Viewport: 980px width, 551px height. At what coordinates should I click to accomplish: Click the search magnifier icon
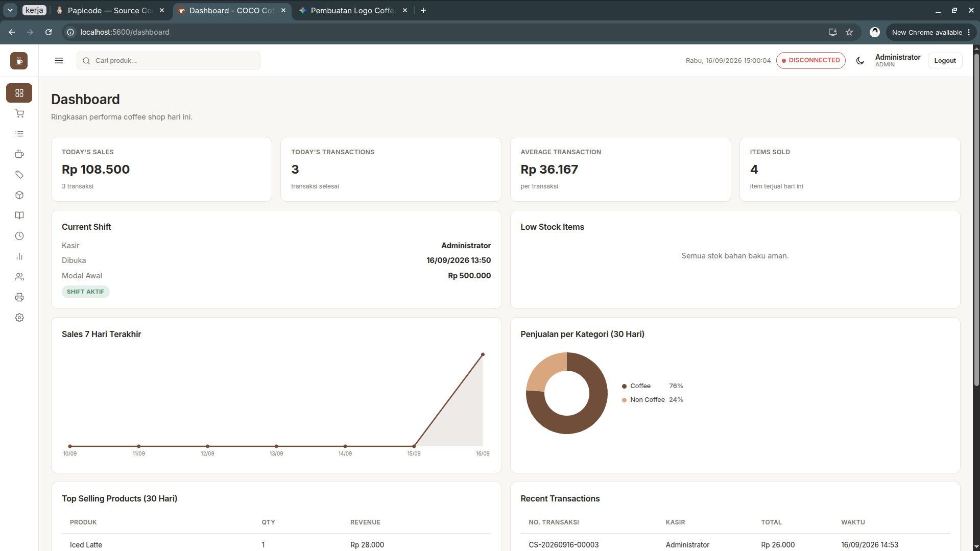click(x=86, y=61)
